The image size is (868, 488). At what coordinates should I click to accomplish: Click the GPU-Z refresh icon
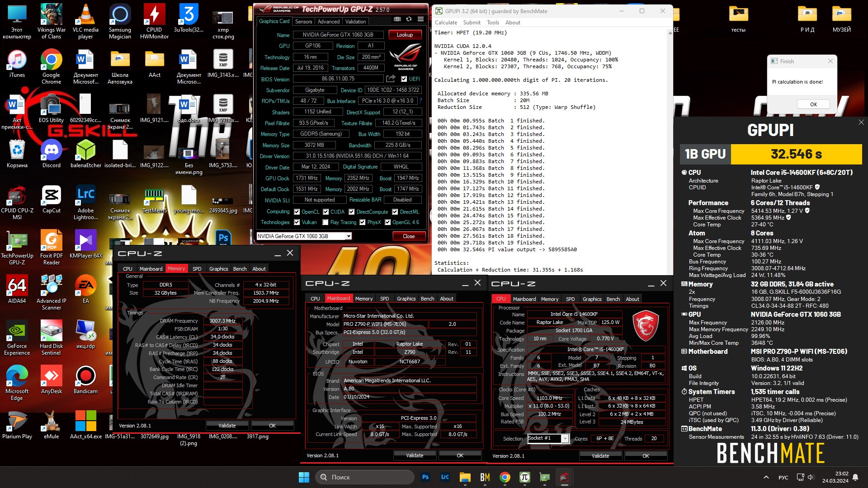(x=409, y=19)
